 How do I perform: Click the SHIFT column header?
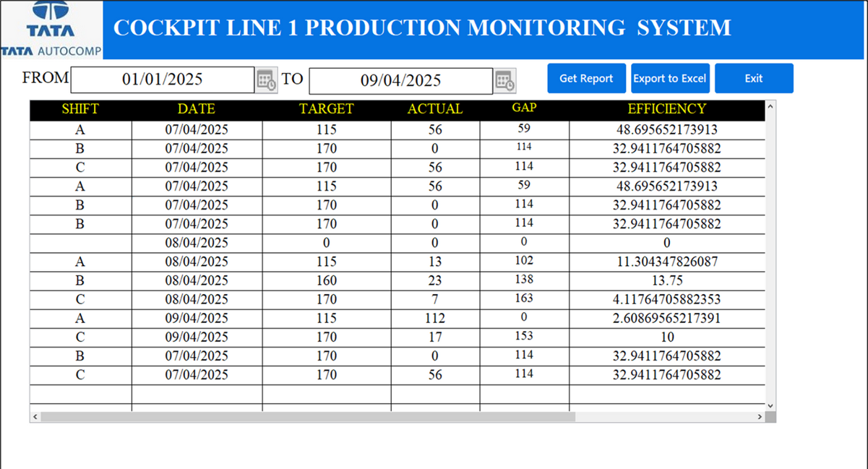point(80,109)
